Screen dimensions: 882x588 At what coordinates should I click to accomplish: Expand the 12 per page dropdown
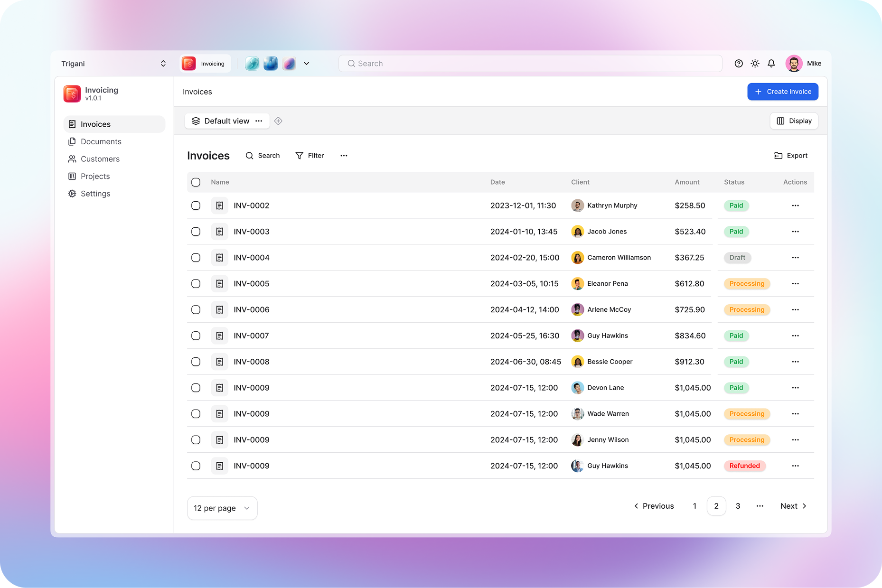222,508
